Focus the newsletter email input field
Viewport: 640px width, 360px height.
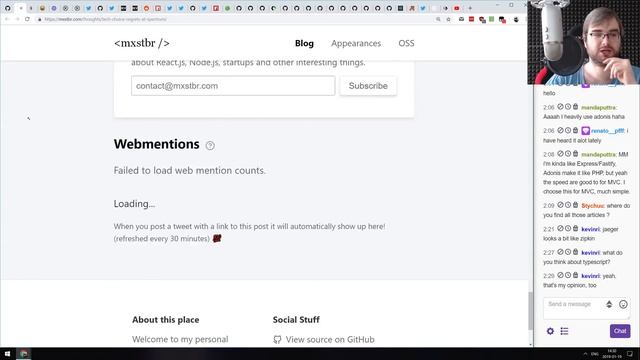(x=233, y=86)
